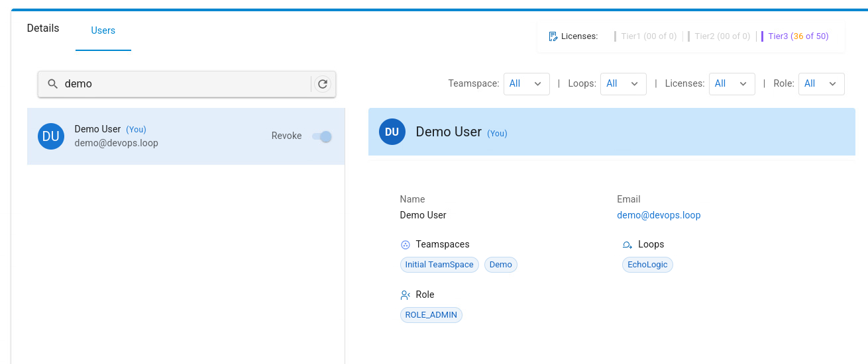Open the Role filter dropdown
The image size is (868, 364).
822,84
